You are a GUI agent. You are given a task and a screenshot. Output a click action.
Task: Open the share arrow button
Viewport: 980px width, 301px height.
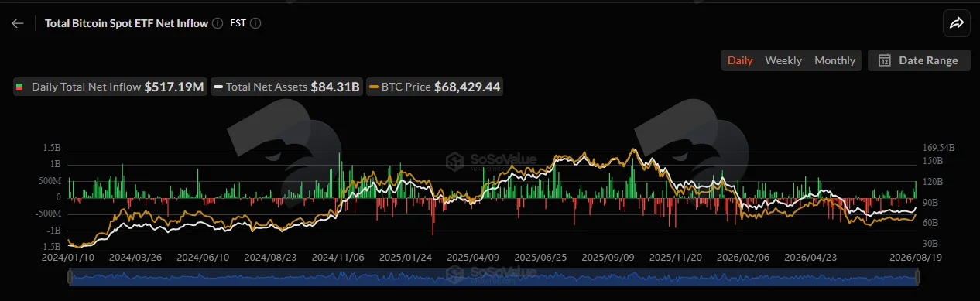pyautogui.click(x=956, y=23)
